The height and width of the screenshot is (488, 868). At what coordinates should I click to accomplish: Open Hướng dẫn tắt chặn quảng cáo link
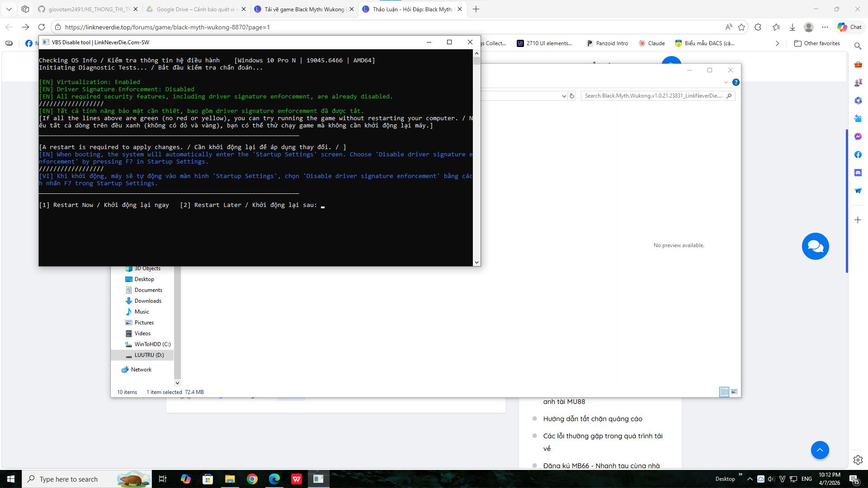[592, 419]
